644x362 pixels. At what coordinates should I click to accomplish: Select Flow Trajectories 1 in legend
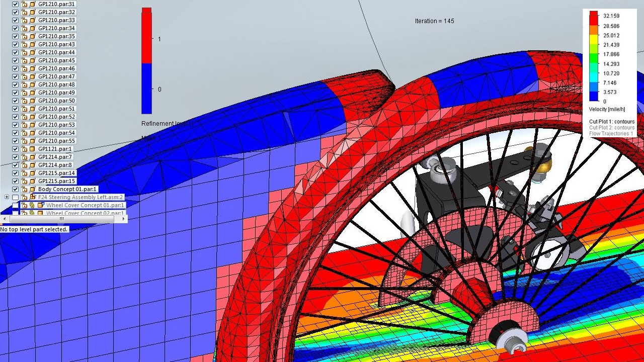tap(611, 134)
